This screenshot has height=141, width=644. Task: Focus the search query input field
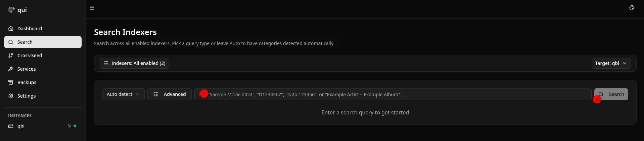tap(393, 94)
